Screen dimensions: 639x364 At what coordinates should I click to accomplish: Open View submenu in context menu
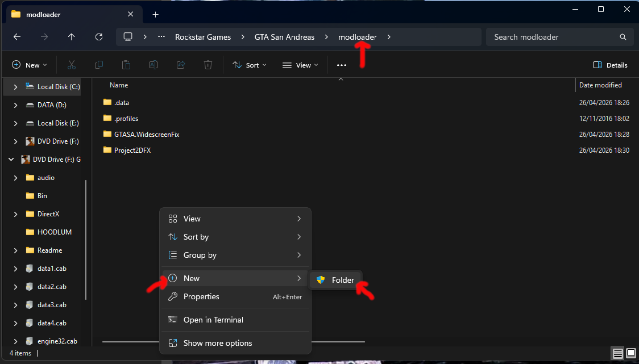click(235, 219)
